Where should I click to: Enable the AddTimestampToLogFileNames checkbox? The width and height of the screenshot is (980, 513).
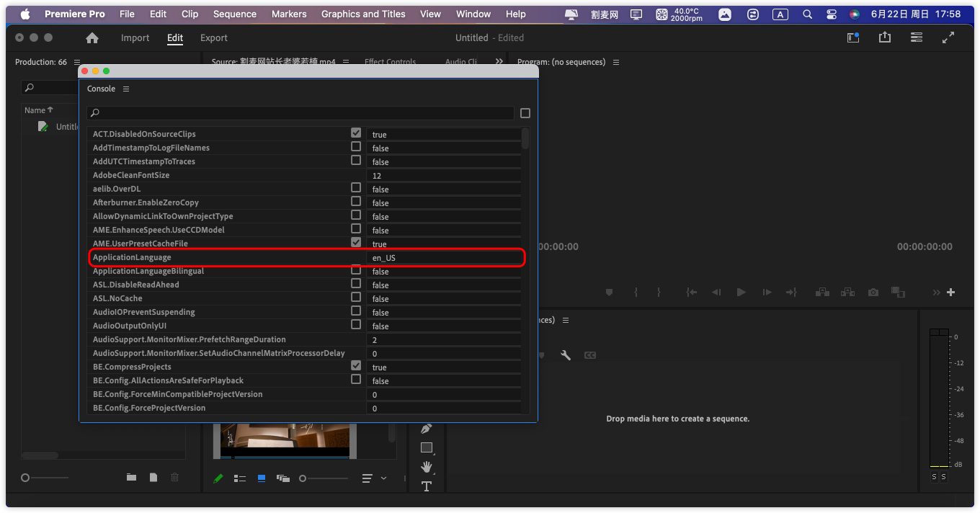click(x=356, y=147)
